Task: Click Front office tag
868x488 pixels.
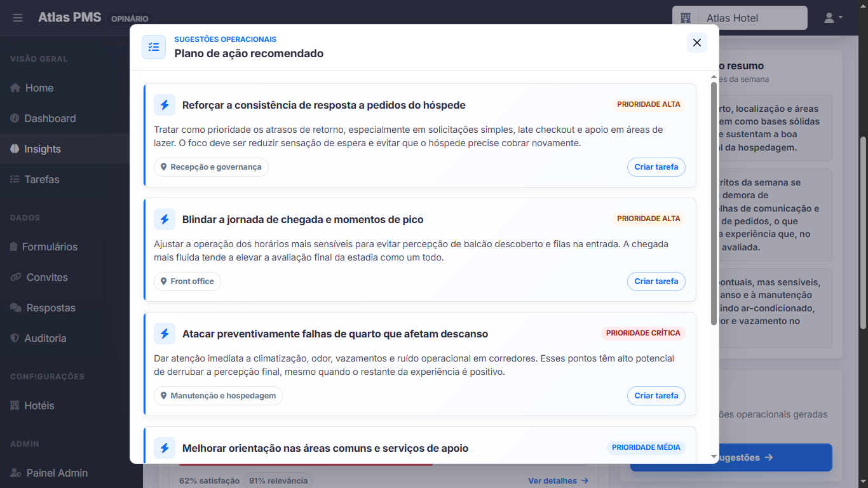Action: (187, 281)
